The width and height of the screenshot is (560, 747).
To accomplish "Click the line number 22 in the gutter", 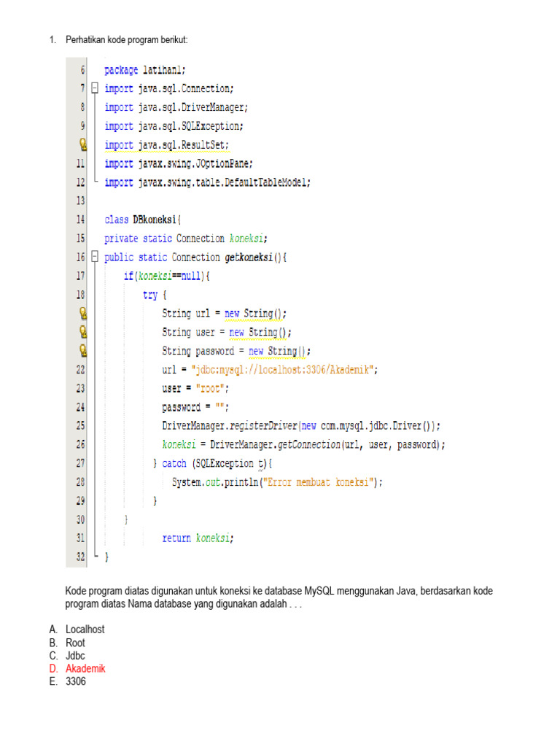I will [79, 370].
